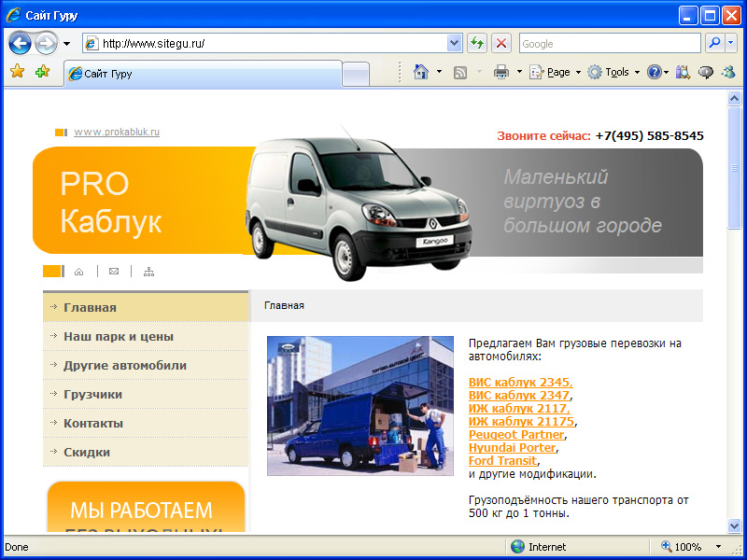Click the Home toolbar icon
The height and width of the screenshot is (560, 747).
[x=421, y=72]
